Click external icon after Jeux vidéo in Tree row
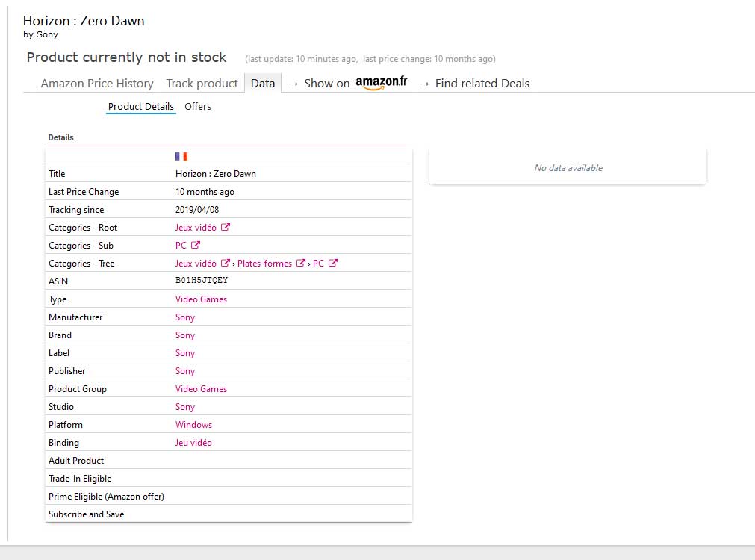Image resolution: width=755 pixels, height=560 pixels. [x=226, y=263]
